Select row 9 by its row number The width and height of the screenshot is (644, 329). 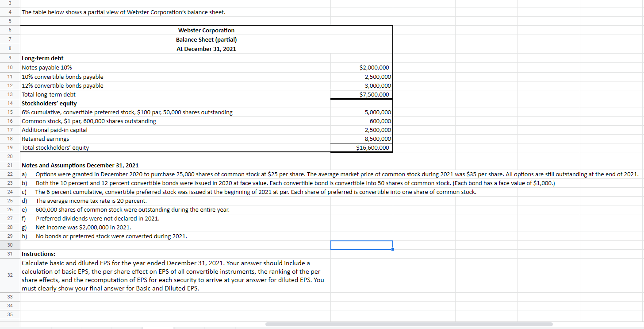click(x=10, y=58)
